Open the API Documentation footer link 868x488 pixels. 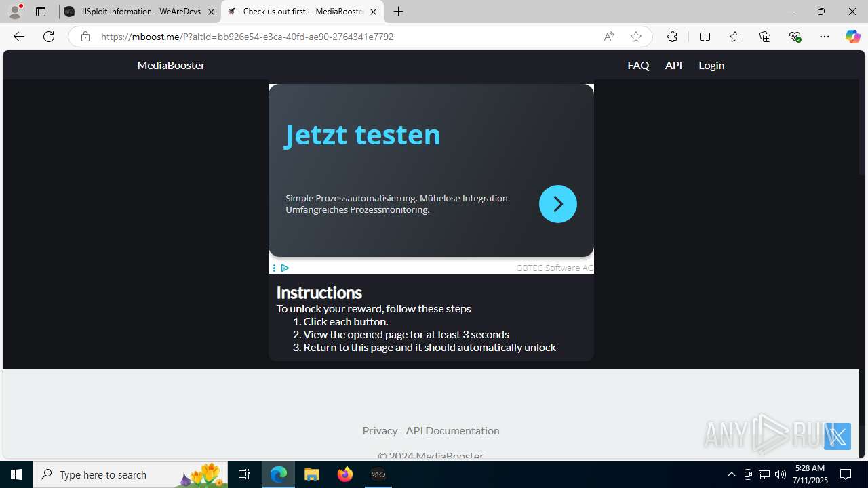pyautogui.click(x=452, y=430)
